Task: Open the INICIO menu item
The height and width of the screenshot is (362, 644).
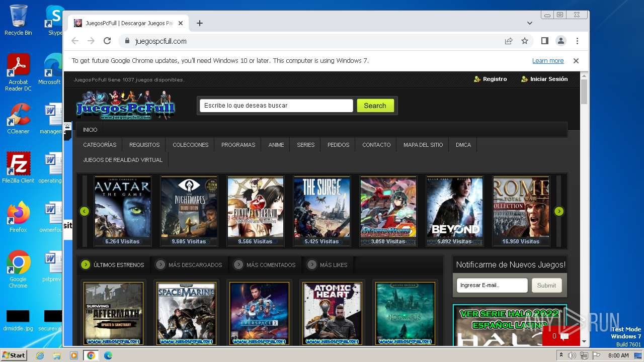Action: coord(91,130)
